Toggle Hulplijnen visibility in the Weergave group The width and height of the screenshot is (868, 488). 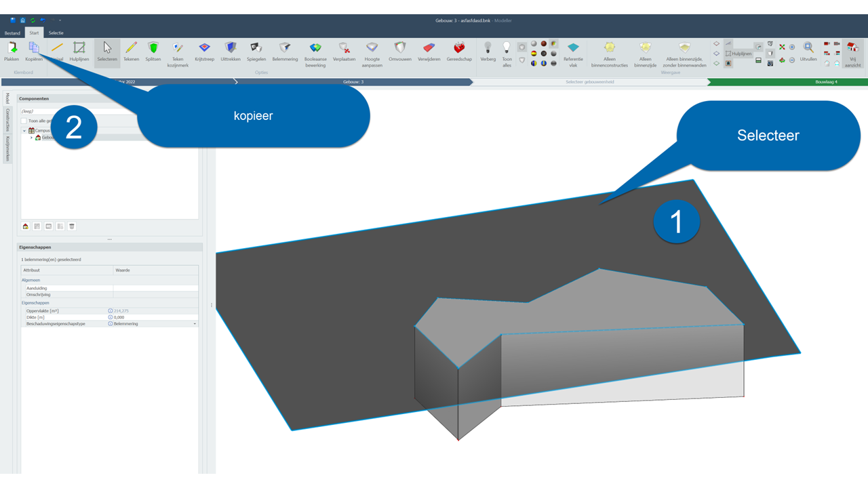[738, 53]
